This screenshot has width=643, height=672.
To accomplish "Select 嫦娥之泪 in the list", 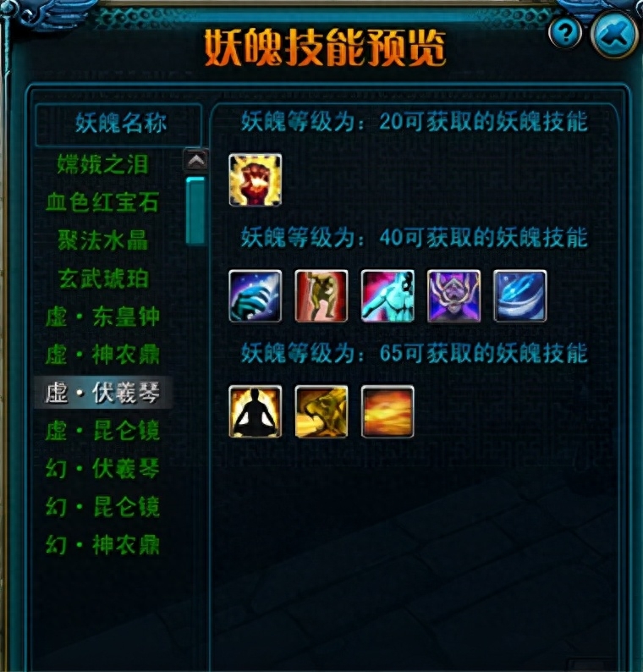I will pos(103,164).
